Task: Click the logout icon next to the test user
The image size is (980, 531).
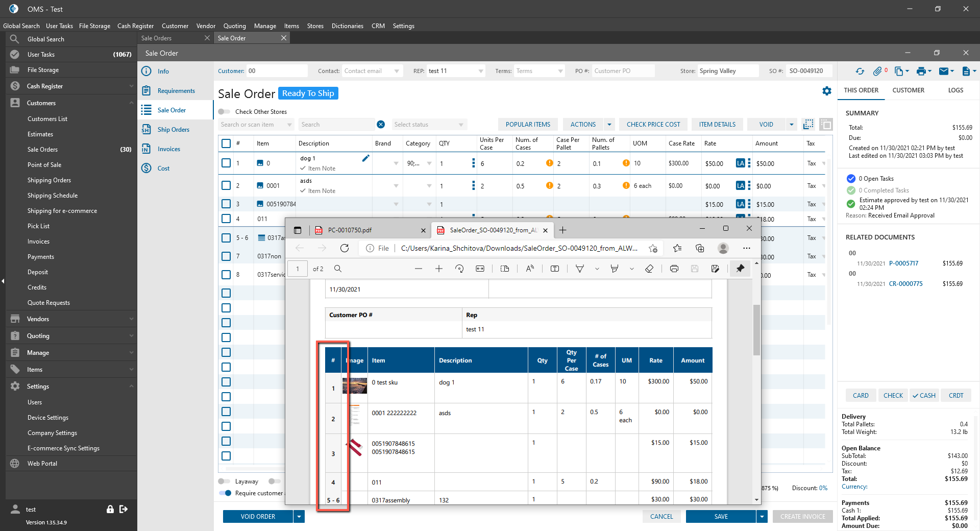Action: pos(124,509)
